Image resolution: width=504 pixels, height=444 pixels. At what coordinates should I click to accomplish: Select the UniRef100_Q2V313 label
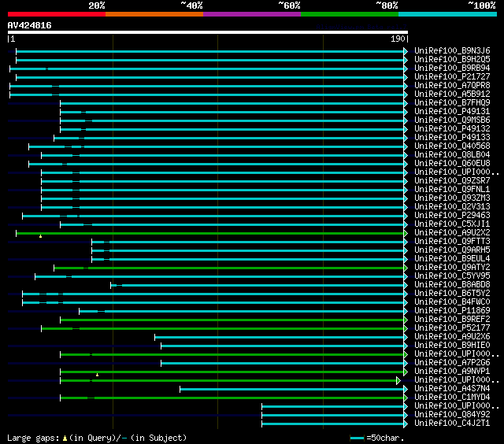(452, 207)
